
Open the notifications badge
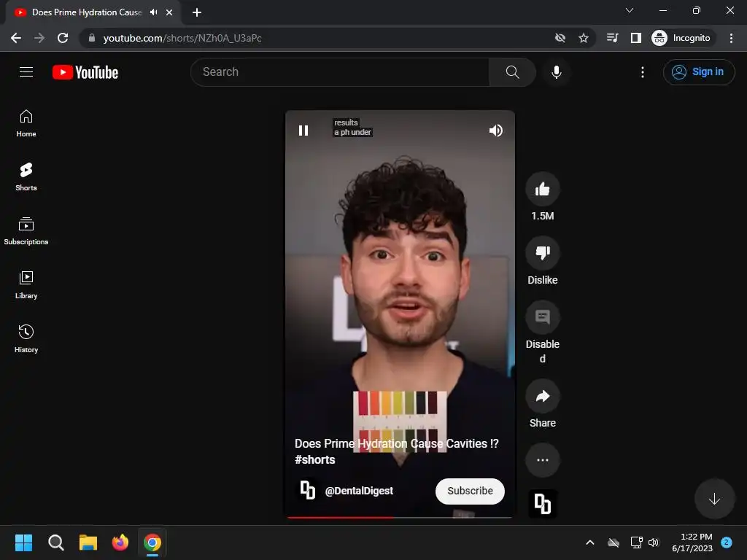click(x=727, y=542)
